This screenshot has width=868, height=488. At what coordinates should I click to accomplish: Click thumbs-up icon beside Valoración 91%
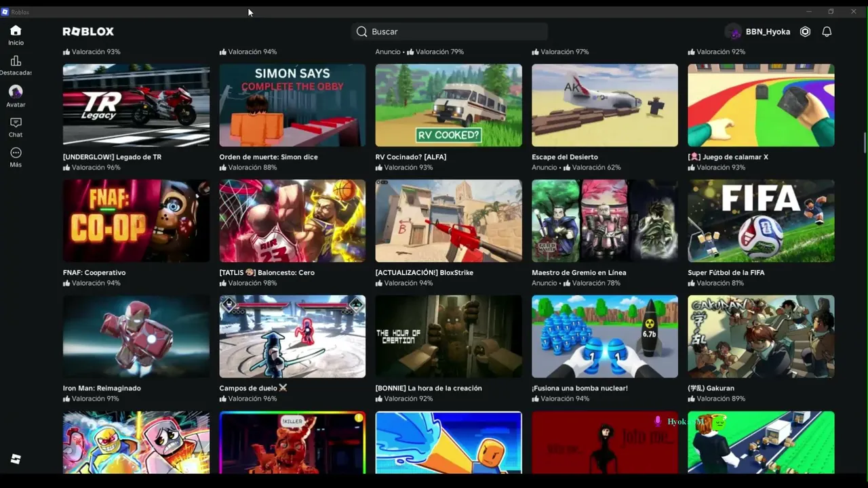pos(66,399)
